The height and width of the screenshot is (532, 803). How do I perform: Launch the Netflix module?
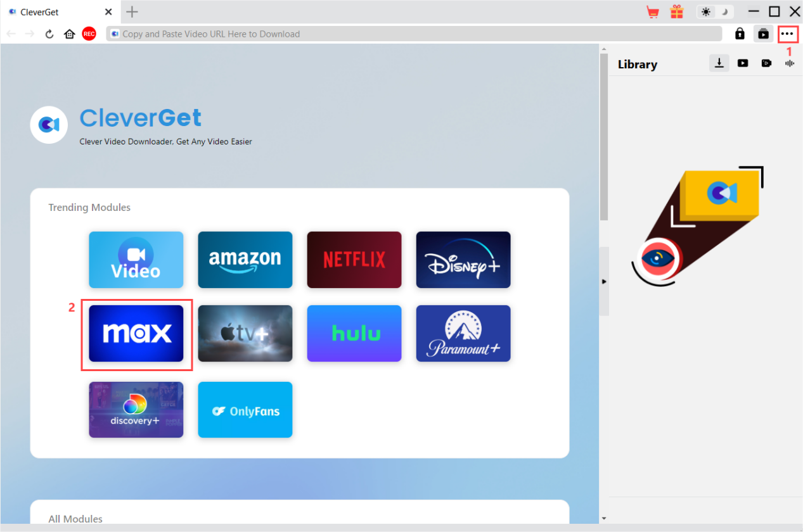click(354, 260)
